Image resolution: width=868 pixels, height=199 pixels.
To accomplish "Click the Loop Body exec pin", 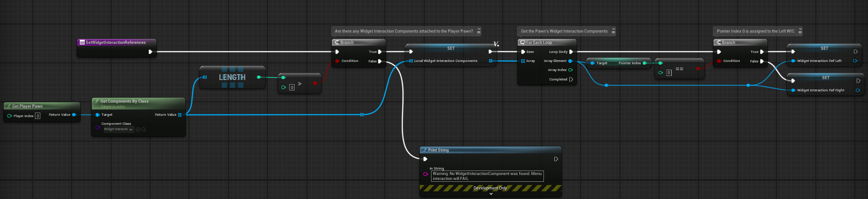I will [x=571, y=52].
